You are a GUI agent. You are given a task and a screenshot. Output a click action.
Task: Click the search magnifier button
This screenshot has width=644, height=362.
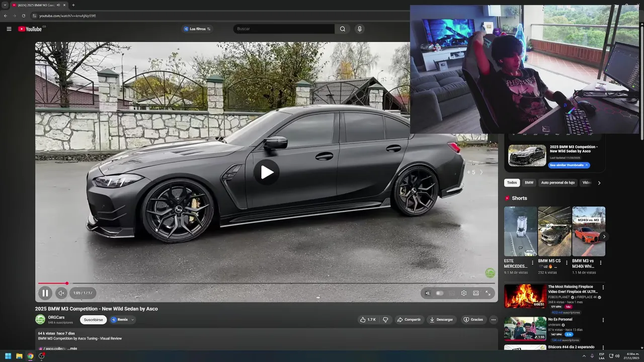click(x=343, y=29)
